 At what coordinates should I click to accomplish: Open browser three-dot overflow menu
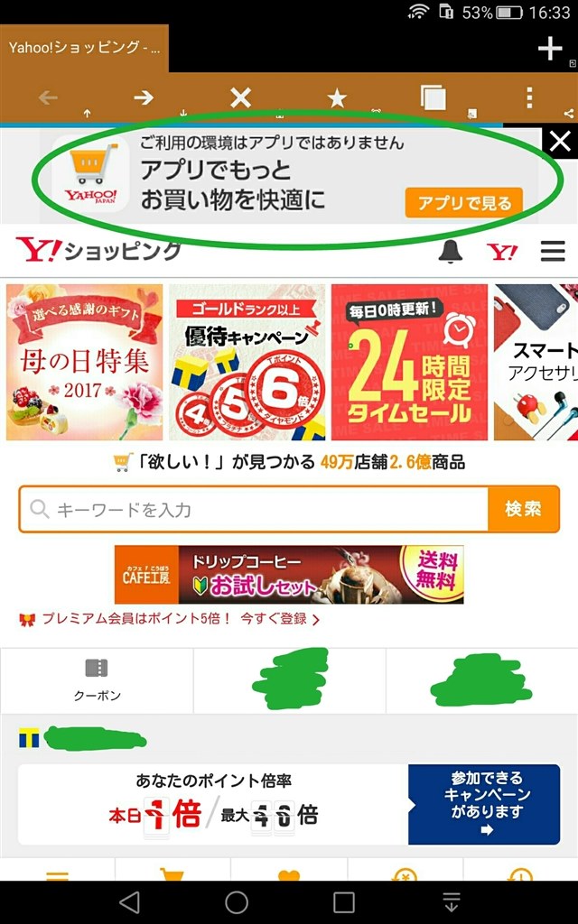point(529,97)
